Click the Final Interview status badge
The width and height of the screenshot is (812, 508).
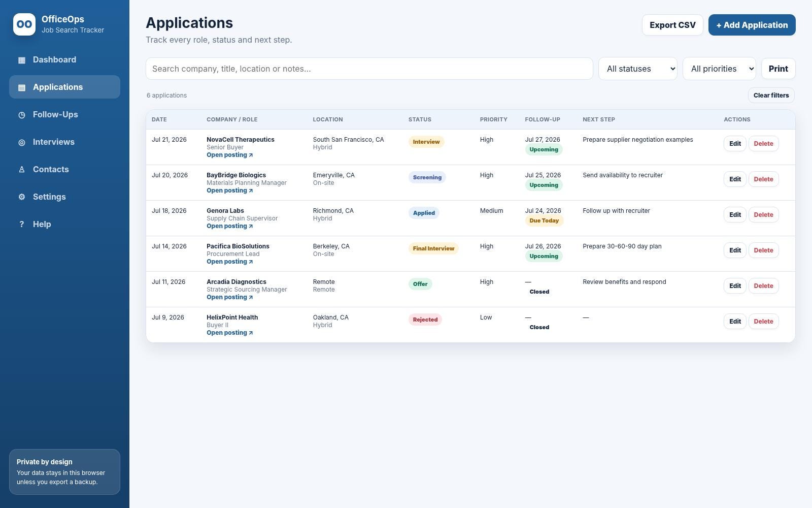click(433, 248)
